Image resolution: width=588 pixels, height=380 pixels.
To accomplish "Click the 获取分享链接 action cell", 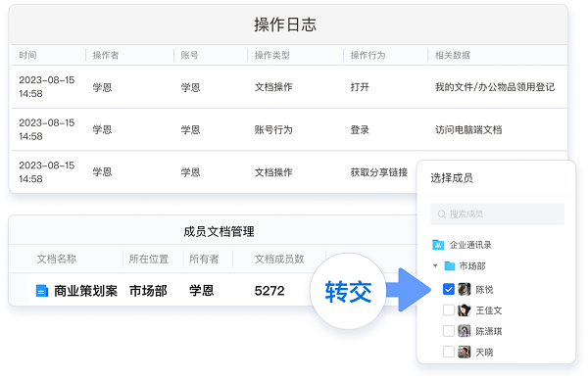I will coord(378,172).
